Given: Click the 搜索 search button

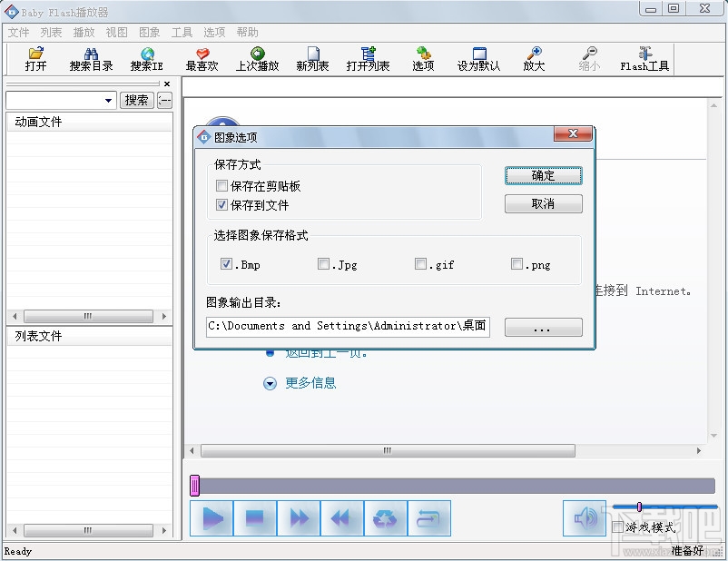Looking at the screenshot, I should click(136, 100).
